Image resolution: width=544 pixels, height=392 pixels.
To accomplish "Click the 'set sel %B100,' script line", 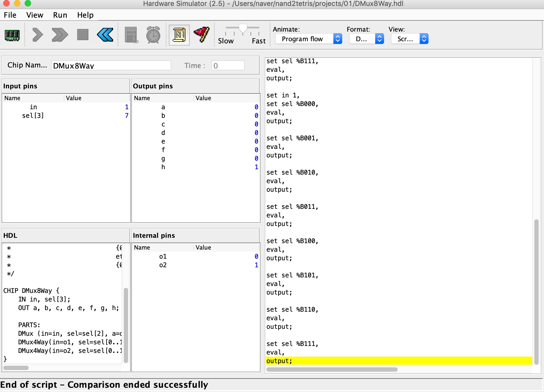I will click(x=292, y=241).
